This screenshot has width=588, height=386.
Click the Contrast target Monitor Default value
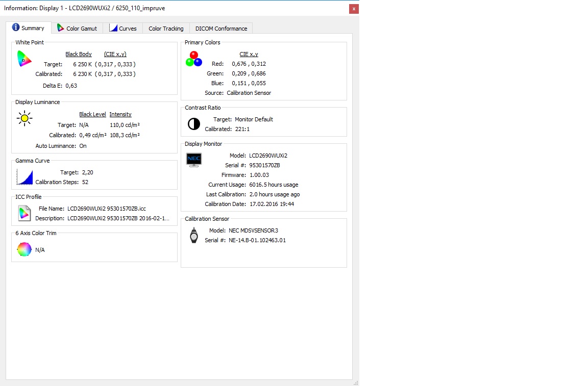coord(254,119)
